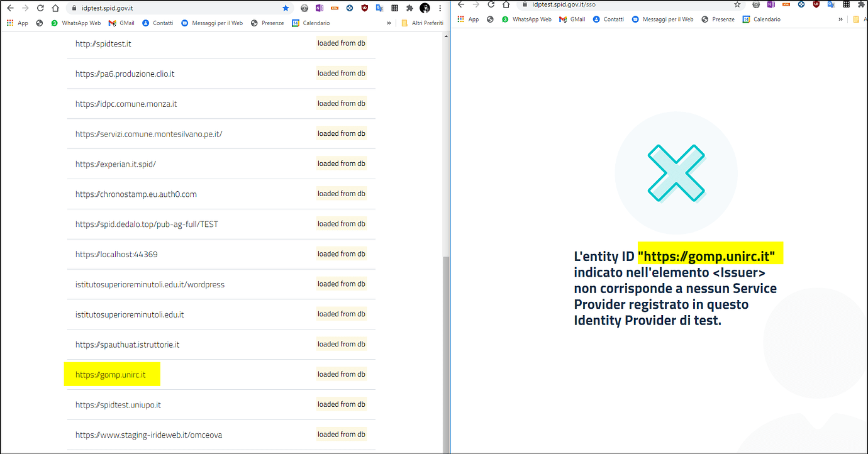Click the blue bookmark star in left window
Image resolution: width=868 pixels, height=454 pixels.
point(286,8)
